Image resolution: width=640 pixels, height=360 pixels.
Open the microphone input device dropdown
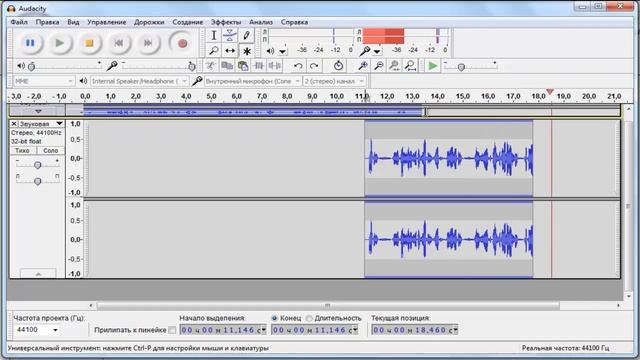(252, 81)
